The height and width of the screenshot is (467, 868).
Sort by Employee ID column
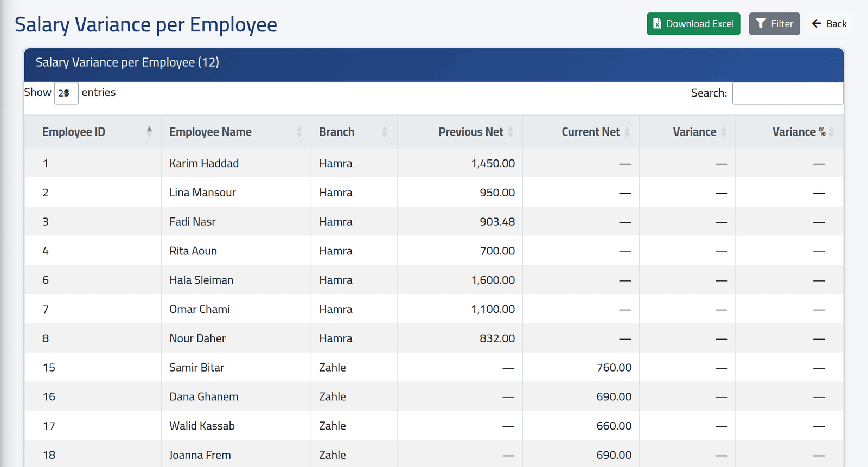(x=93, y=132)
